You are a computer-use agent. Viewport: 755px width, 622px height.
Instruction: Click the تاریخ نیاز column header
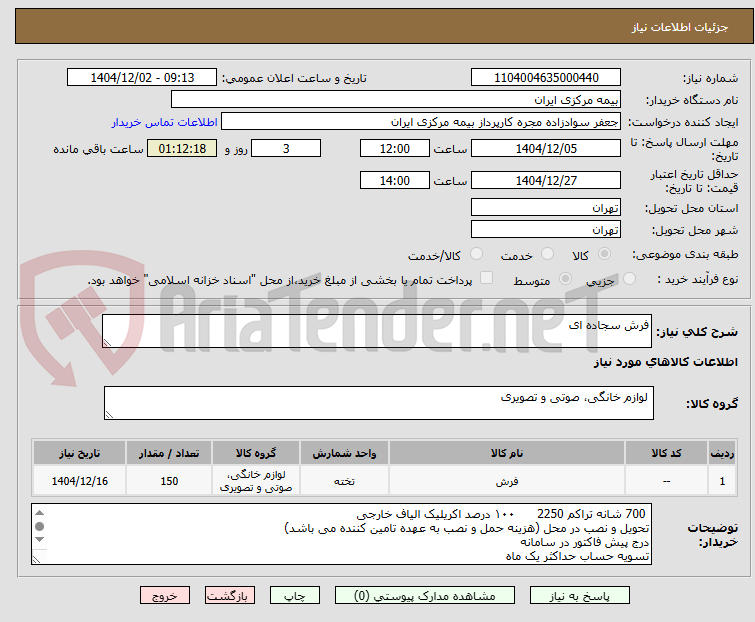(79, 453)
